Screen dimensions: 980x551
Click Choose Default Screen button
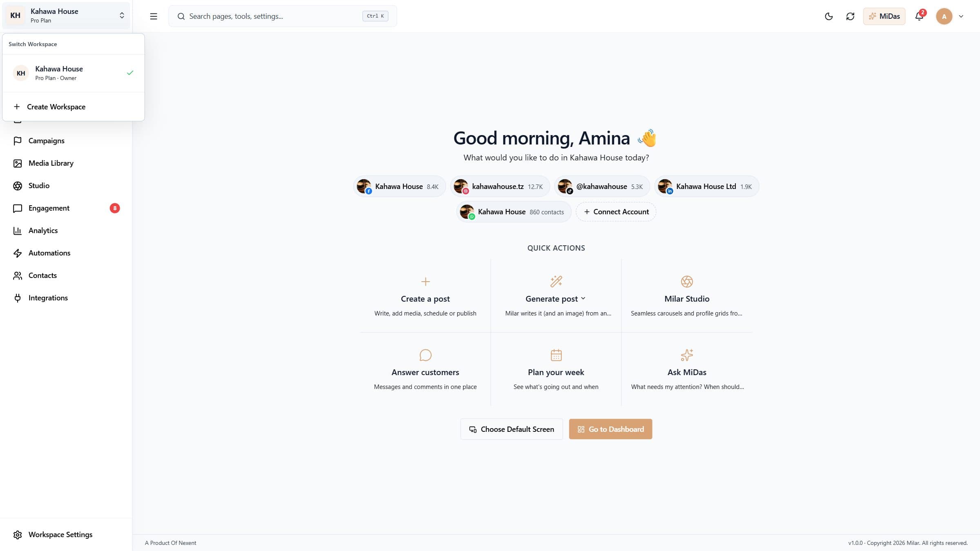512,429
